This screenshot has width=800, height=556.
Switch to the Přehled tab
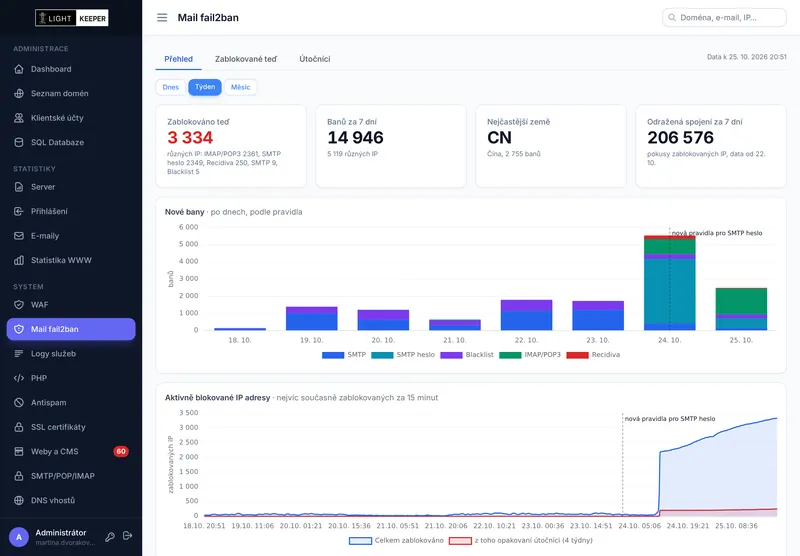point(179,59)
